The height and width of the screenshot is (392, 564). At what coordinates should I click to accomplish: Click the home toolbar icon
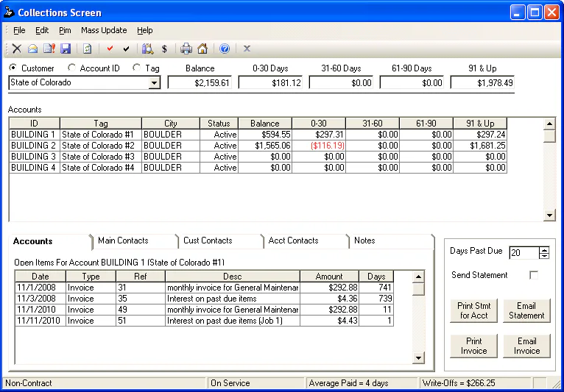(202, 49)
